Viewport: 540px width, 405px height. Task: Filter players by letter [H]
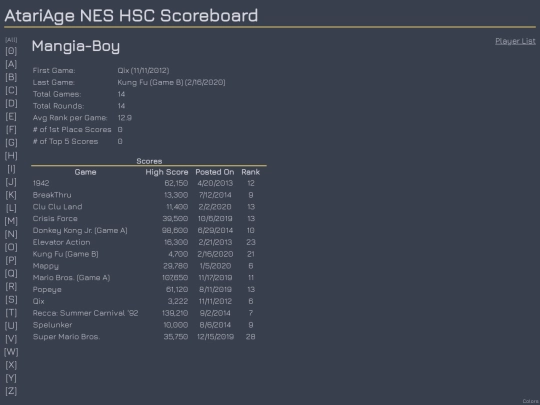click(x=11, y=156)
